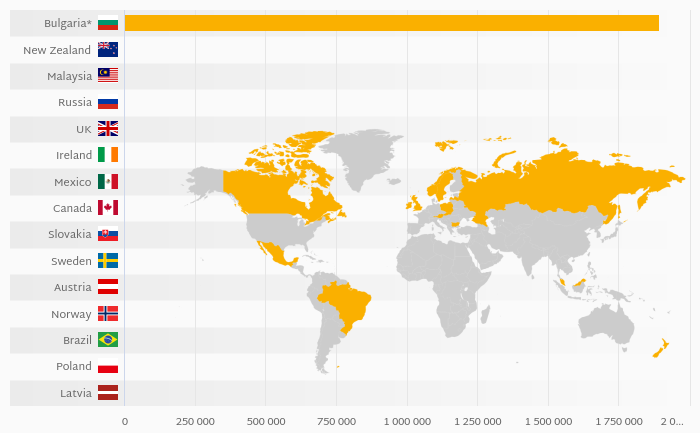The width and height of the screenshot is (700, 433).
Task: Click the Norway flag icon
Action: tap(108, 314)
